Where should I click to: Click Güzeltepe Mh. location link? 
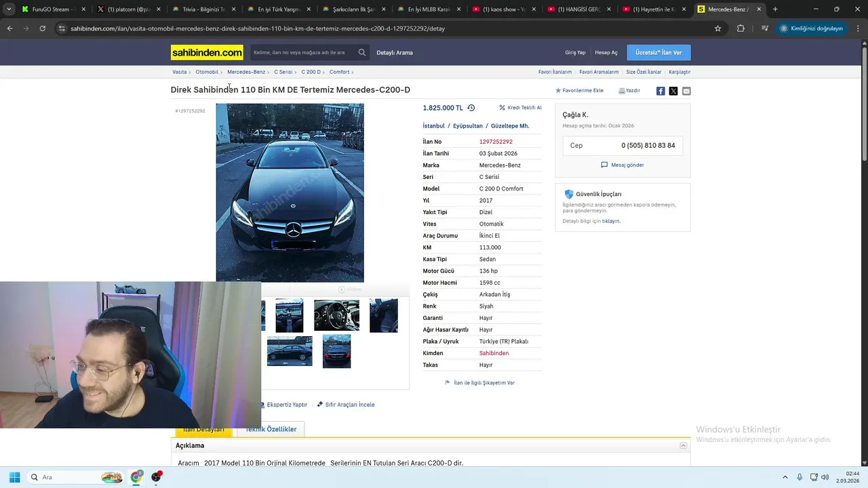(510, 126)
